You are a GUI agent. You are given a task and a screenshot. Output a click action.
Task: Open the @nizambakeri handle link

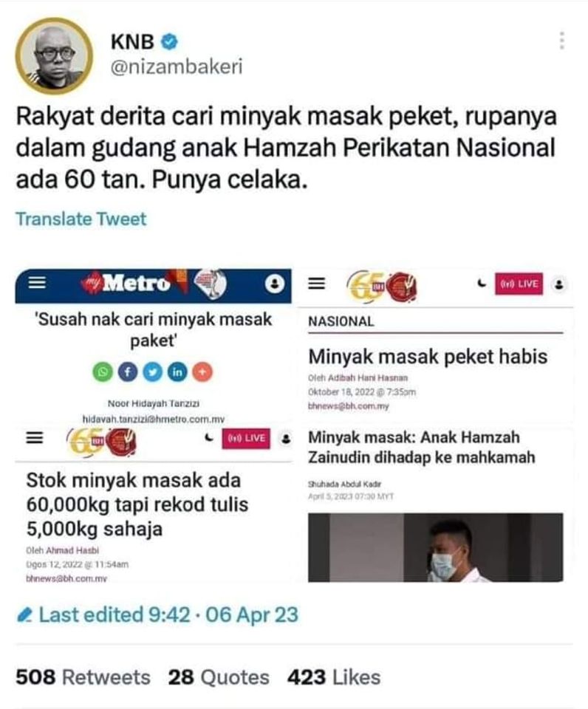177,66
